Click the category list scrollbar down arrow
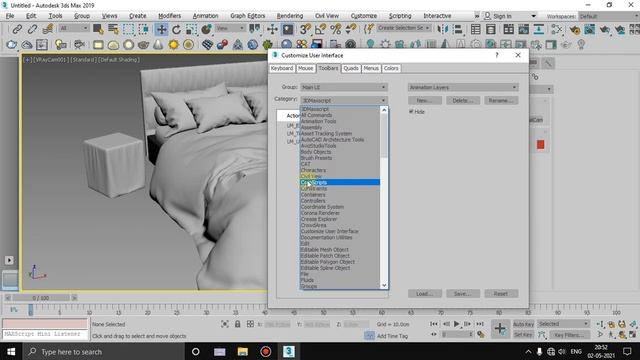 384,286
